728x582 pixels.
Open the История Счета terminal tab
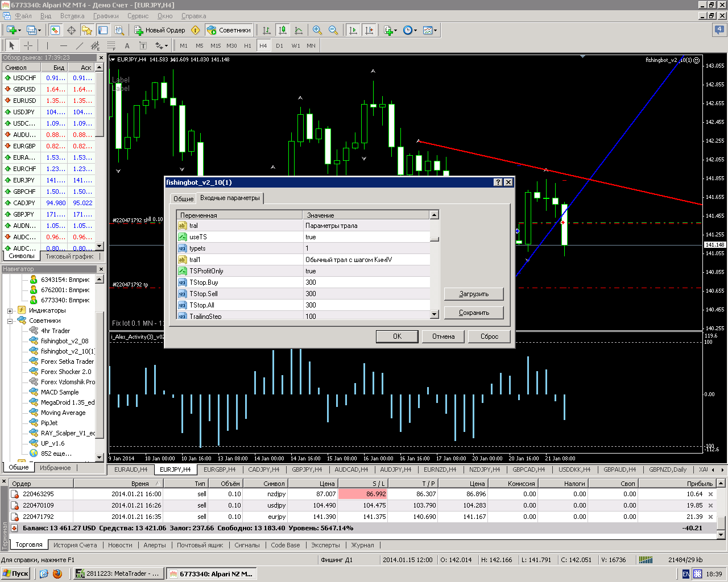tap(75, 545)
